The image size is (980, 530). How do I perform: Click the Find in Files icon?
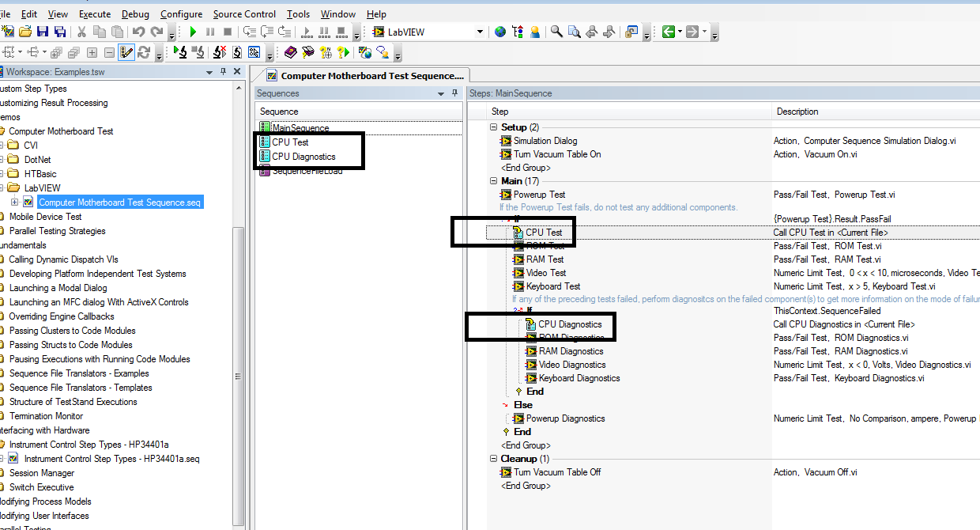click(x=575, y=32)
